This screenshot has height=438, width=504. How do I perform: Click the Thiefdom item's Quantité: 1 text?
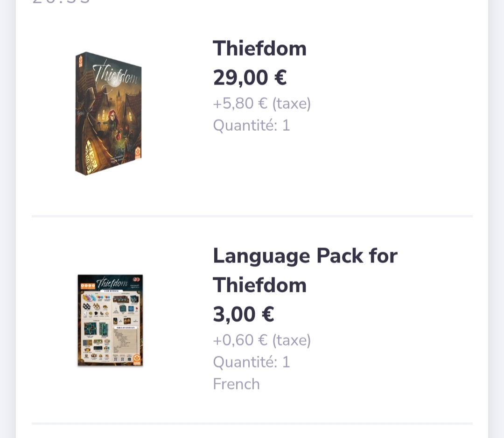pos(252,125)
